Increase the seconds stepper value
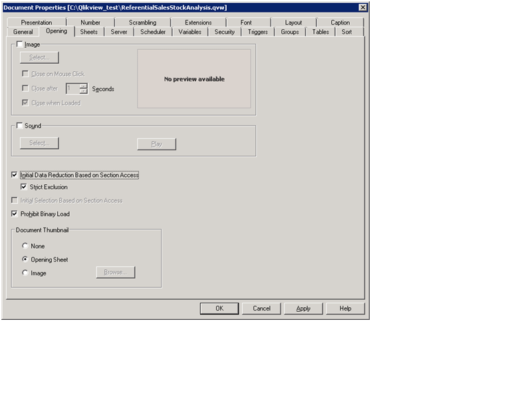 [x=83, y=86]
